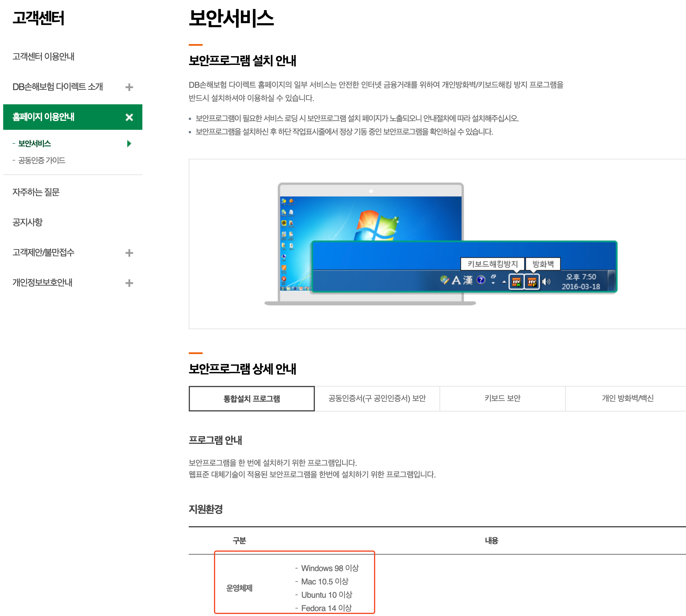
Task: Click keyboard anti-hacking tray icon in image
Action: pos(516,282)
